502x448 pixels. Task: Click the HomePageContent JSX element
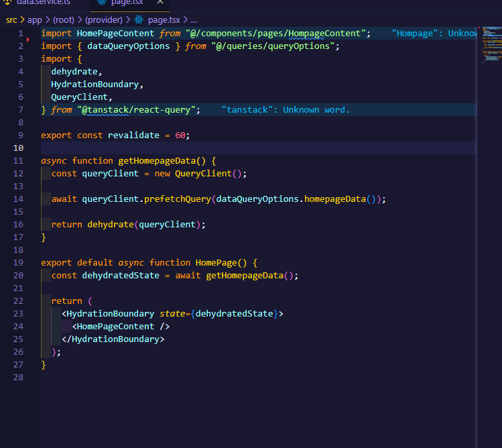pos(121,327)
